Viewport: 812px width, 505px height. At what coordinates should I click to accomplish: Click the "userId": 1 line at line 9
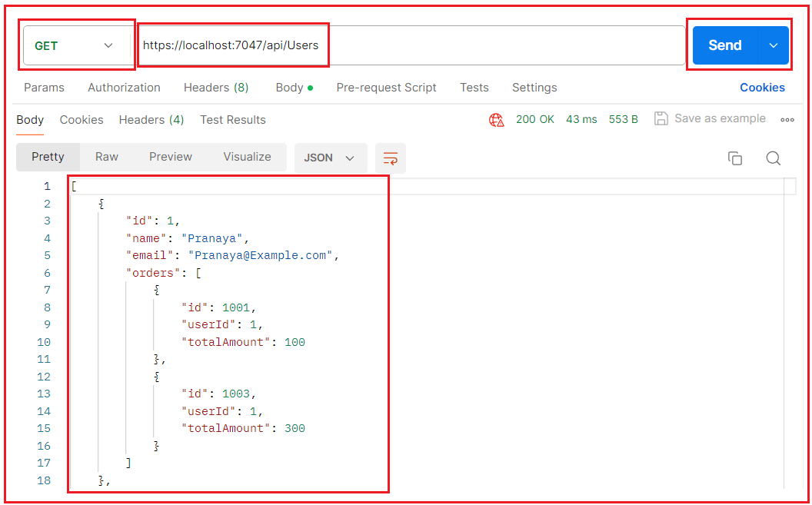(222, 325)
